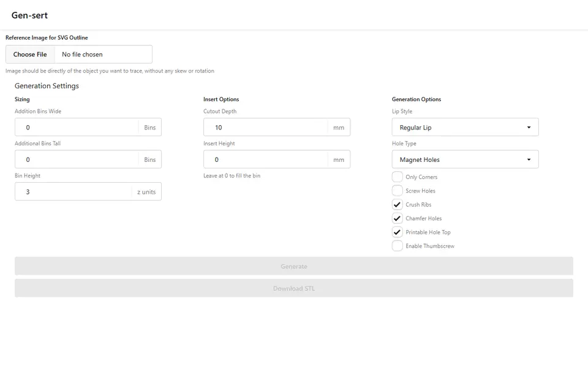
Task: Click the Generation Options section label
Action: coord(417,99)
